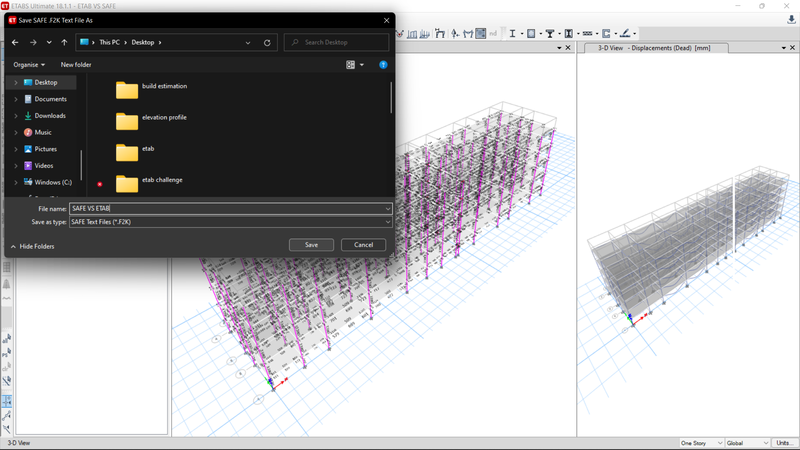Select the 3-D View Displacements tab
The width and height of the screenshot is (800, 450).
[655, 48]
